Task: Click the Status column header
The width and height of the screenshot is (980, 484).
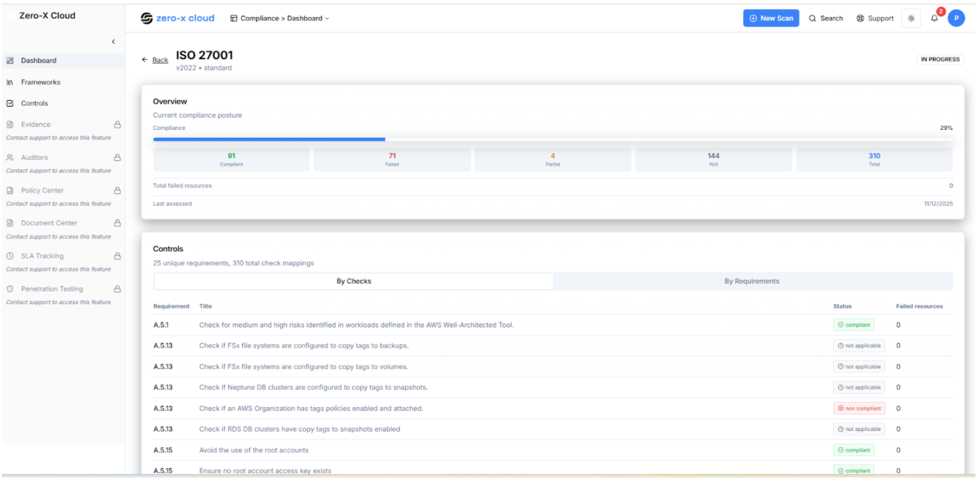Action: coord(842,306)
